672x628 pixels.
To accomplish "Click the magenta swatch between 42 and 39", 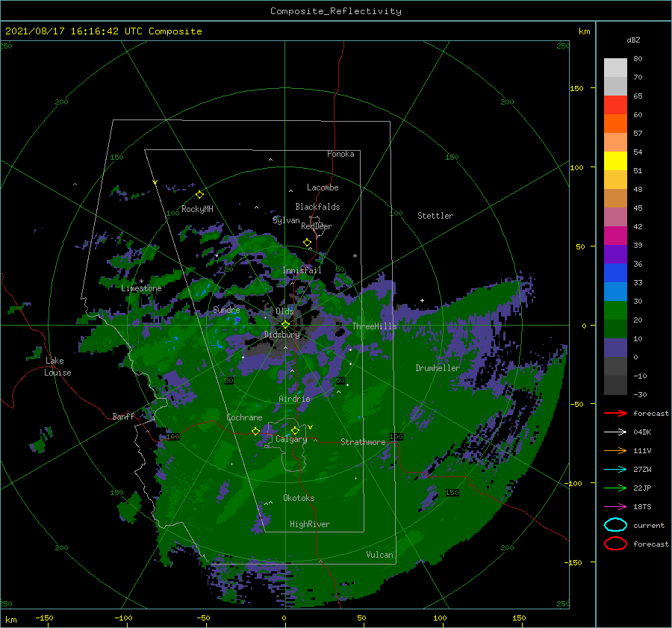I will (615, 235).
